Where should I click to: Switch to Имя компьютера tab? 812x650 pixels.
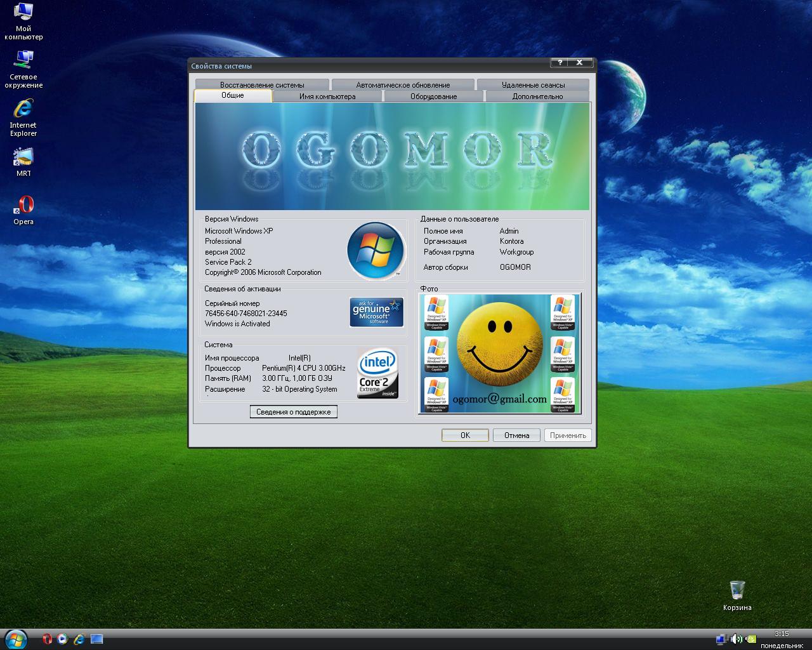coord(327,96)
